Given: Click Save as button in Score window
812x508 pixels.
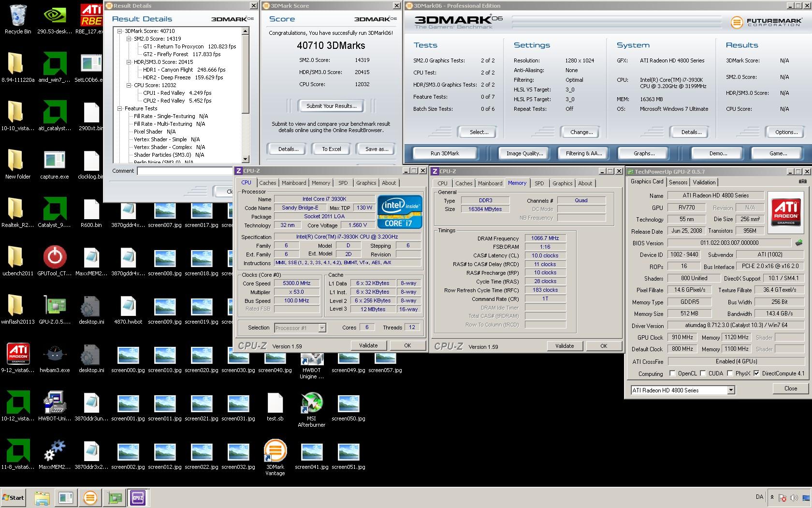Looking at the screenshot, I should coord(377,149).
